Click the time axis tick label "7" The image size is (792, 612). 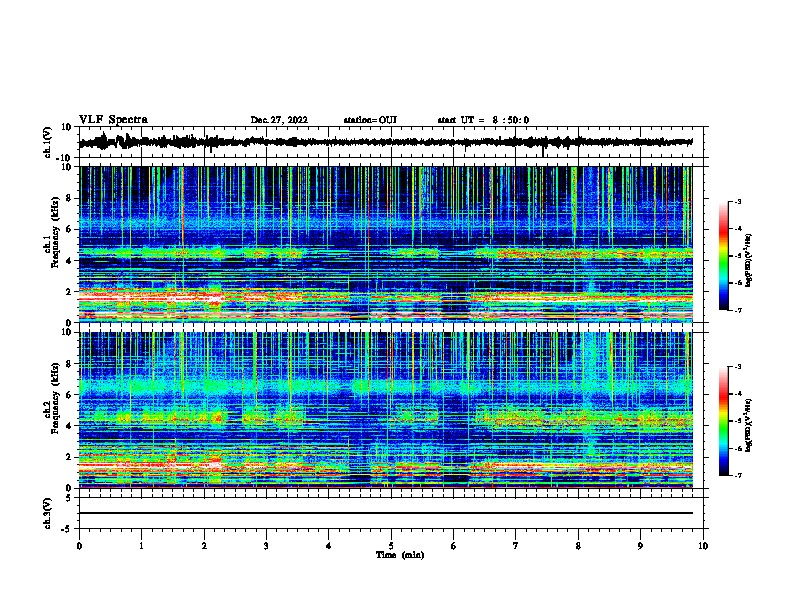coord(516,546)
